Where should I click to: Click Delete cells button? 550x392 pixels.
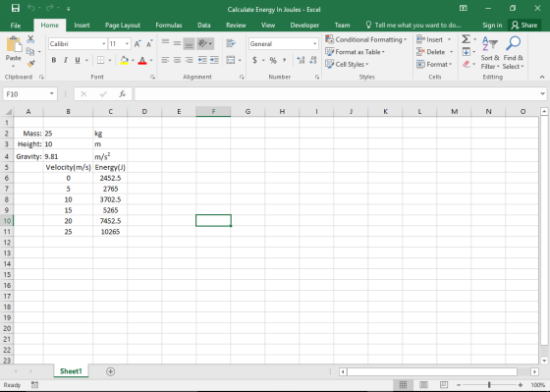pyautogui.click(x=435, y=52)
